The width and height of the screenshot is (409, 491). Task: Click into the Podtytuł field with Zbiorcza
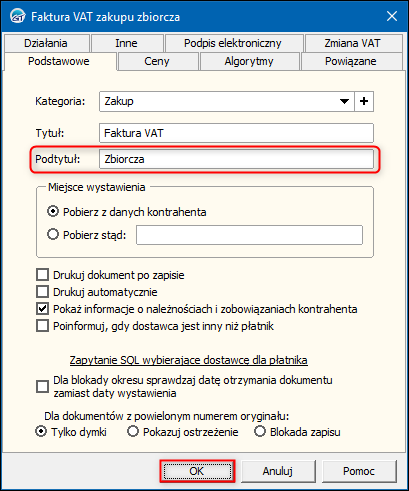(x=236, y=159)
